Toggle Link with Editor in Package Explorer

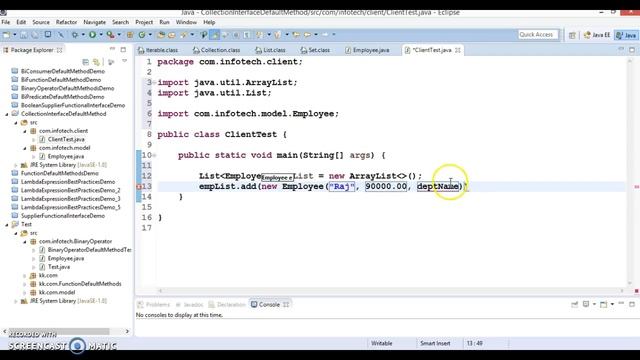click(96, 62)
